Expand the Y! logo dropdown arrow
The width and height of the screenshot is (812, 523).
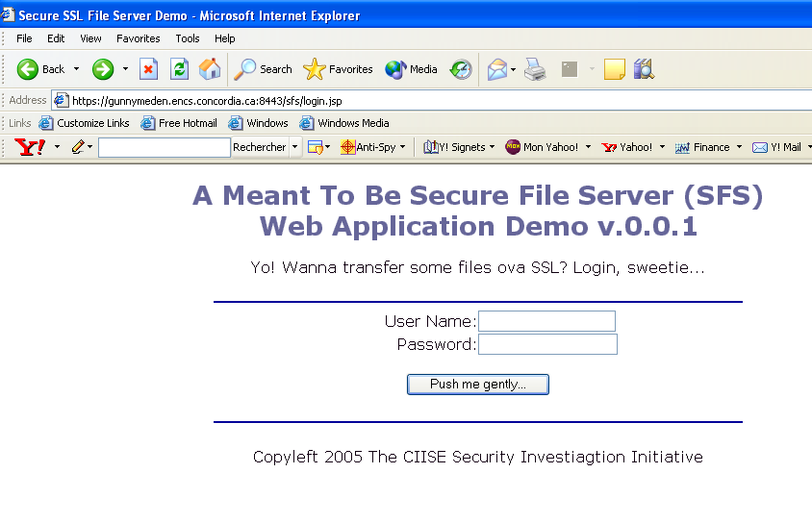click(57, 147)
